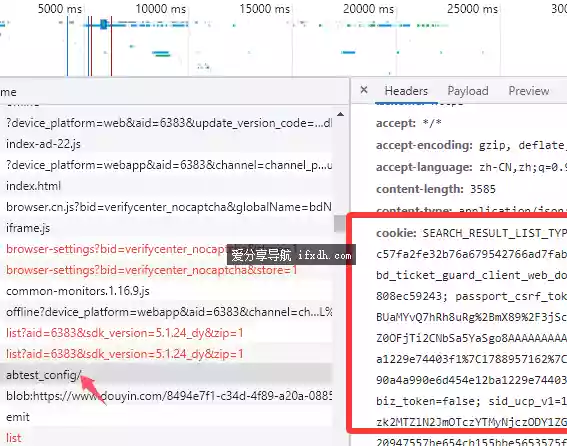Select the ?device_platform=webapp&aid=6383&channel request

pos(166,165)
